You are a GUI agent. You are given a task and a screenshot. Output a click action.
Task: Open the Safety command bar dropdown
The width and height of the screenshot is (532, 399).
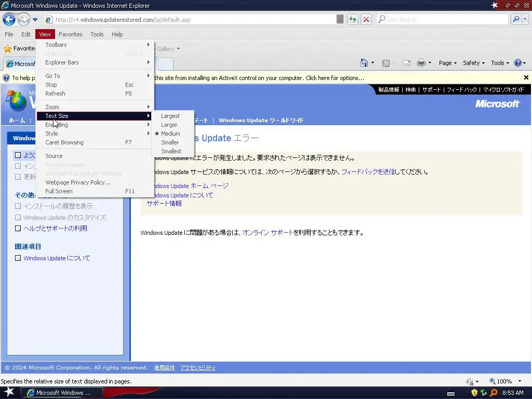pos(474,63)
